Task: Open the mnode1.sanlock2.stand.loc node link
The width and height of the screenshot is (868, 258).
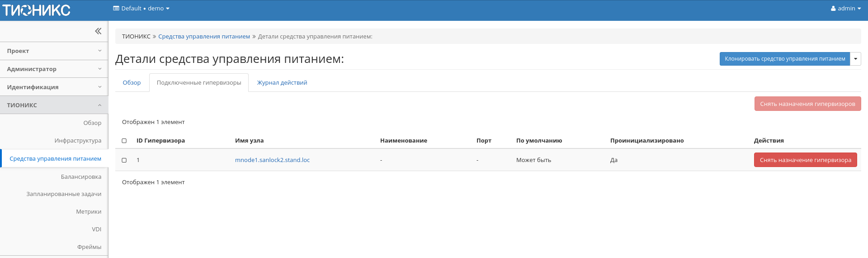Action: 272,160
